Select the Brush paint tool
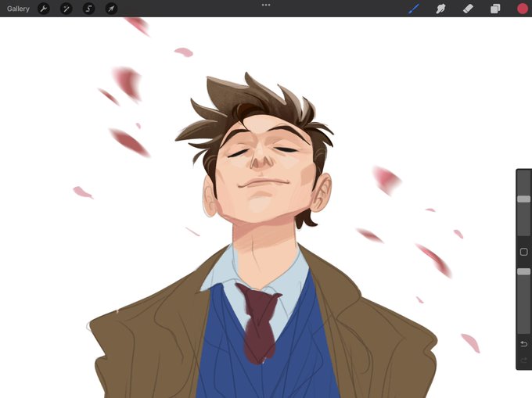532x398 pixels. [x=414, y=9]
